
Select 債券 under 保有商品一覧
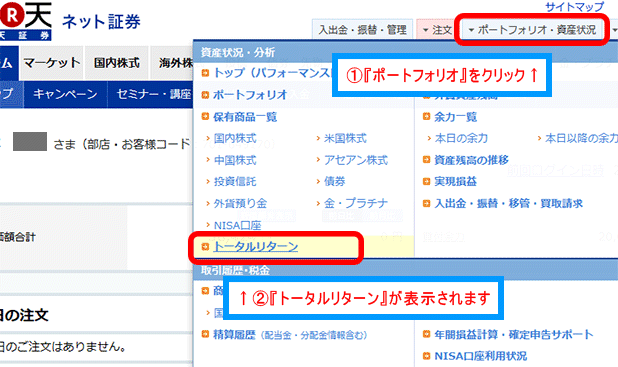335,181
